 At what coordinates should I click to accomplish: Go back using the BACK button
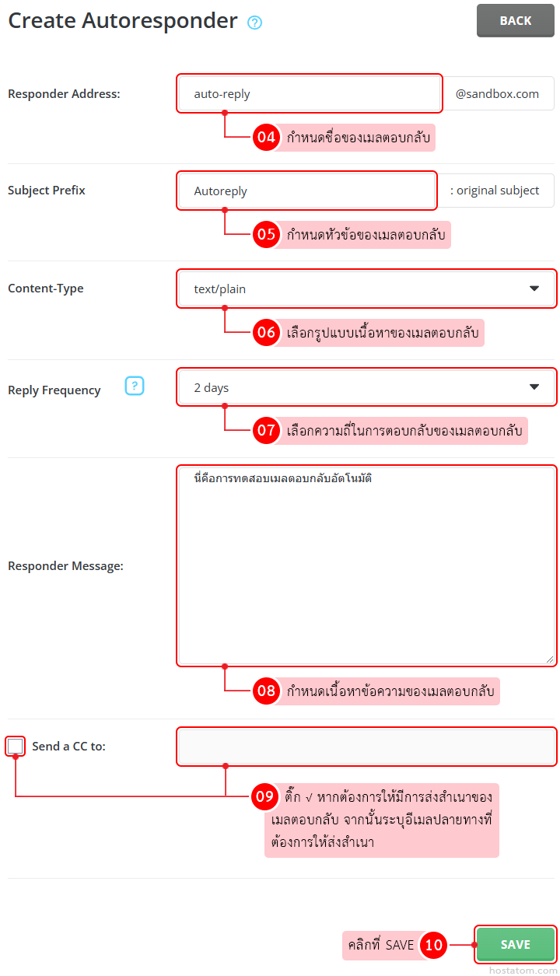pyautogui.click(x=516, y=21)
